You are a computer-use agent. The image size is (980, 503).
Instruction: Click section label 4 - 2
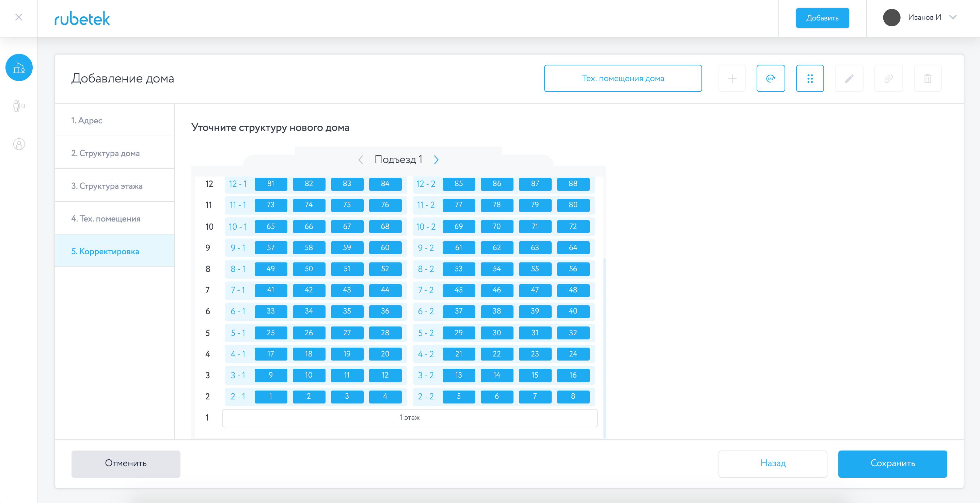pyautogui.click(x=426, y=354)
